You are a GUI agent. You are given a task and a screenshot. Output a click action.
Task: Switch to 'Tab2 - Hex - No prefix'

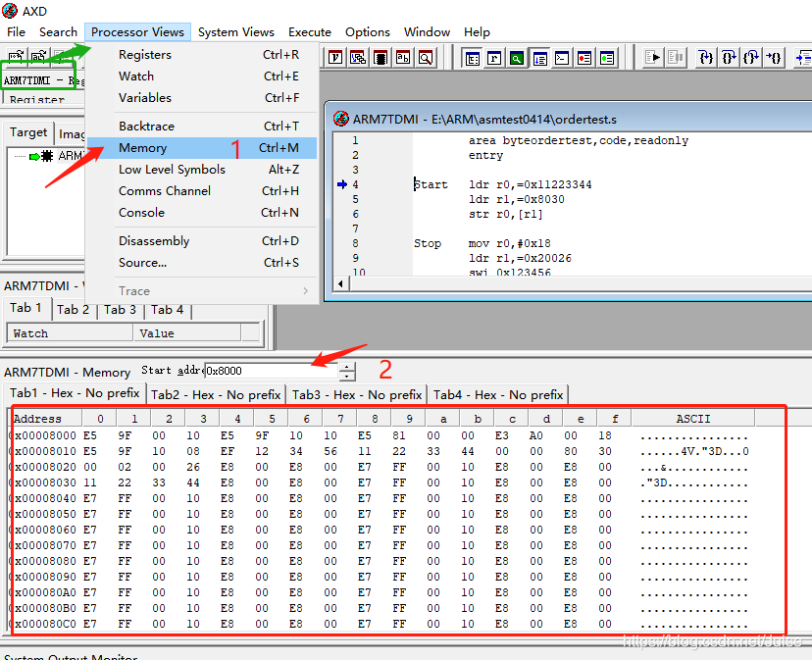[216, 395]
